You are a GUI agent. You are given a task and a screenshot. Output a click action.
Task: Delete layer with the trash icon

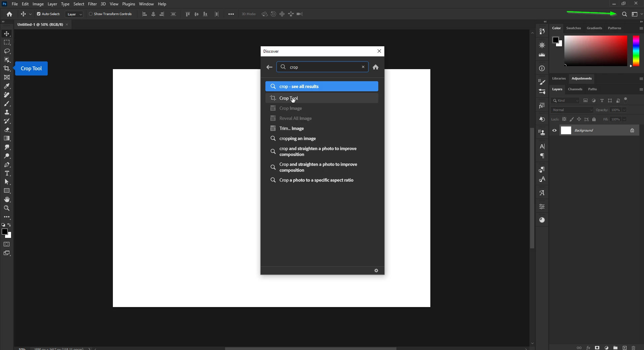click(634, 348)
